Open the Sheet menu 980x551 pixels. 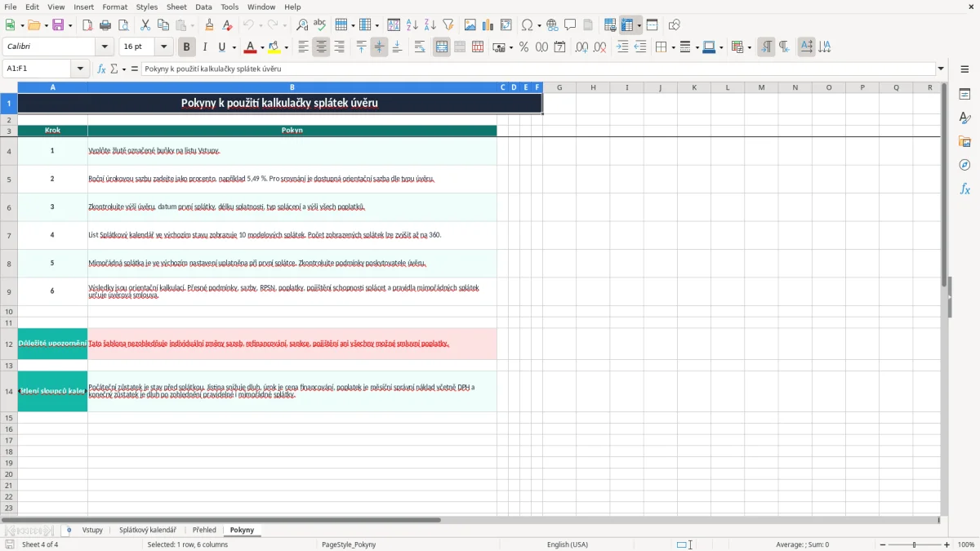coord(176,7)
